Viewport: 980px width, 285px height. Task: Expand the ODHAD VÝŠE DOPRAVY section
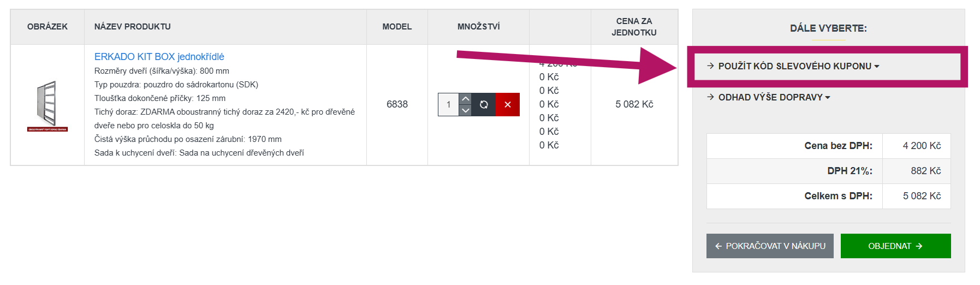tap(770, 97)
